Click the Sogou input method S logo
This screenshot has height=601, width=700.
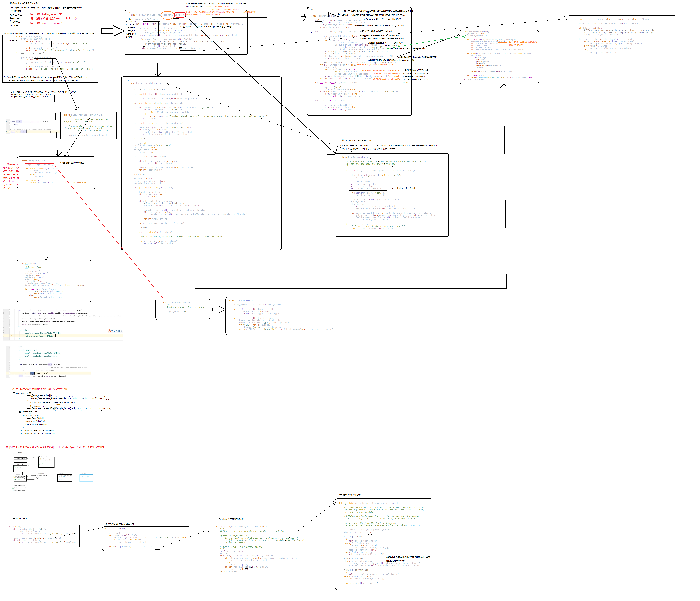(x=109, y=331)
